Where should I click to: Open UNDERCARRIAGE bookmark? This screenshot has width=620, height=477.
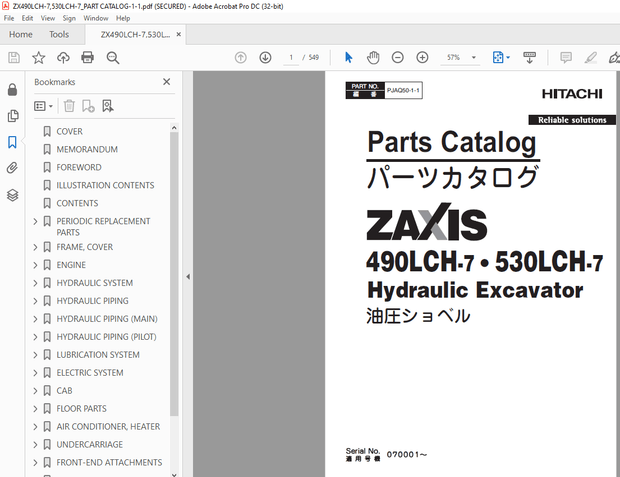click(89, 445)
